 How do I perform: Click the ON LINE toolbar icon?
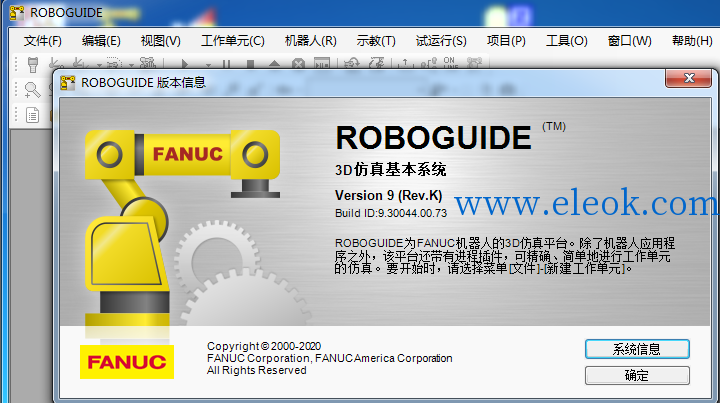450,63
